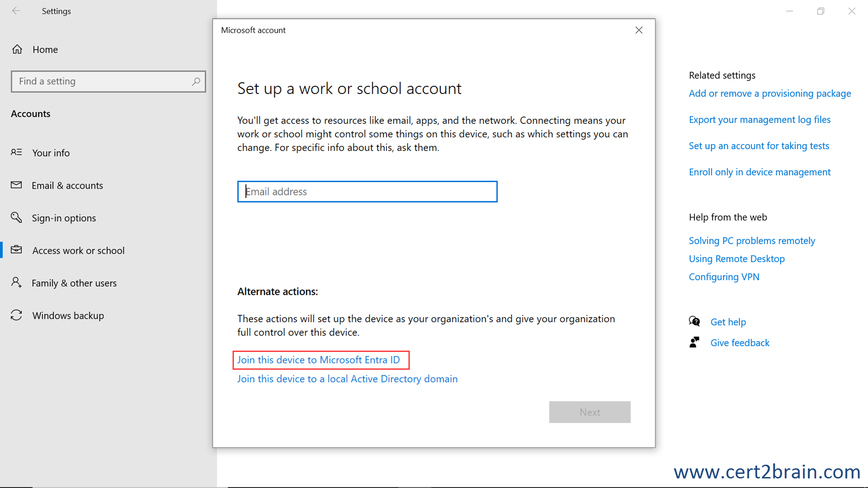Click the Help from the web heading
The width and height of the screenshot is (868, 488).
pos(728,217)
